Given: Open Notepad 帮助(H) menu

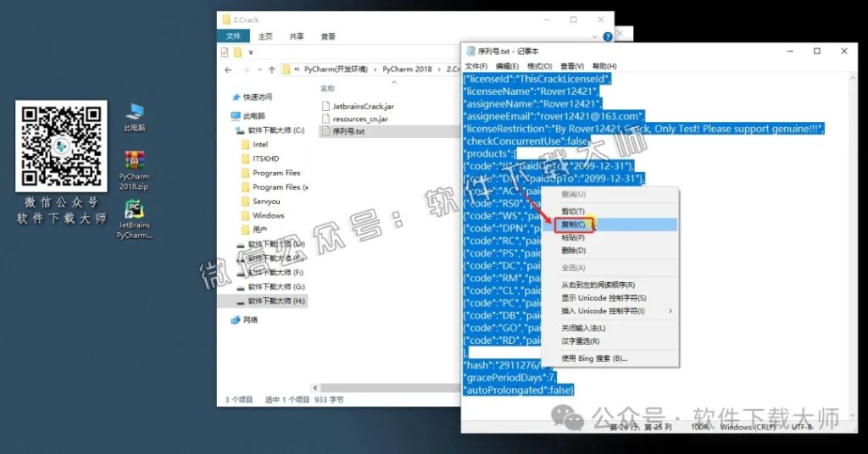Looking at the screenshot, I should [604, 66].
